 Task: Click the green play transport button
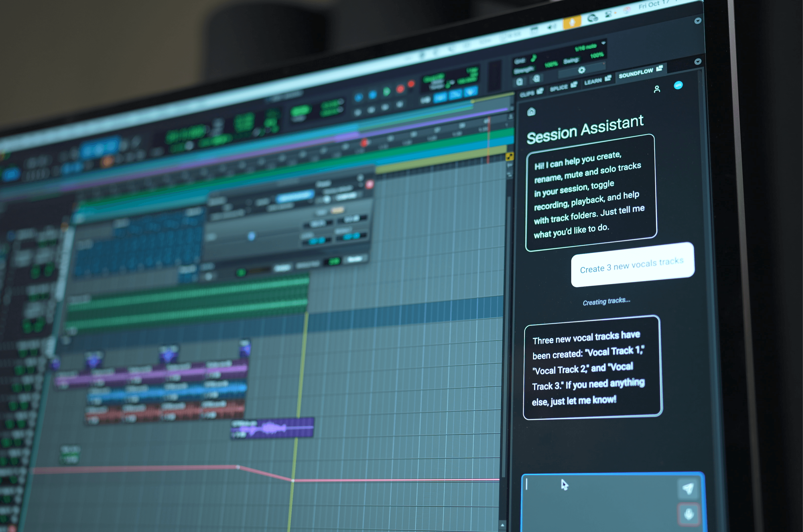pos(386,92)
